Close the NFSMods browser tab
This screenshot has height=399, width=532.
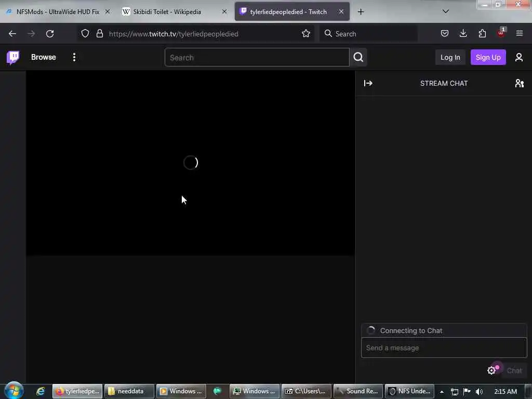coord(108,12)
